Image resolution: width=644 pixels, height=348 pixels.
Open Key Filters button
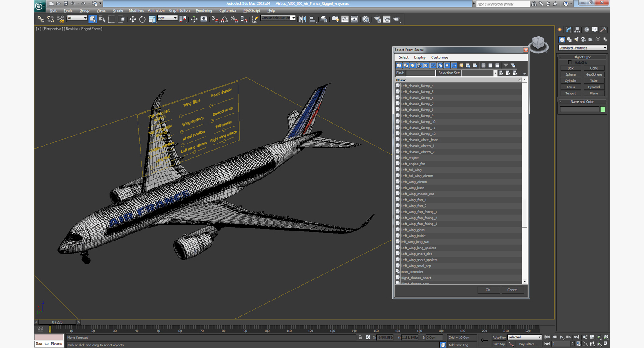[x=528, y=344]
